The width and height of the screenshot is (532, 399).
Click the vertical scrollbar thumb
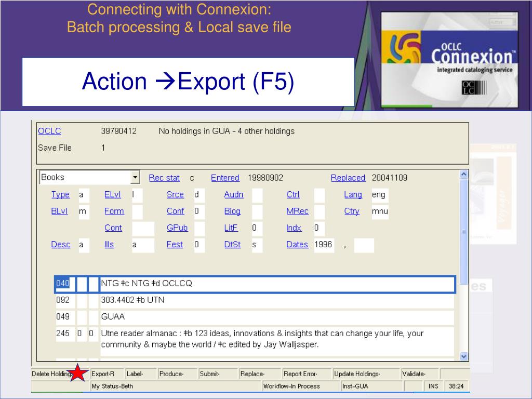coord(464,232)
